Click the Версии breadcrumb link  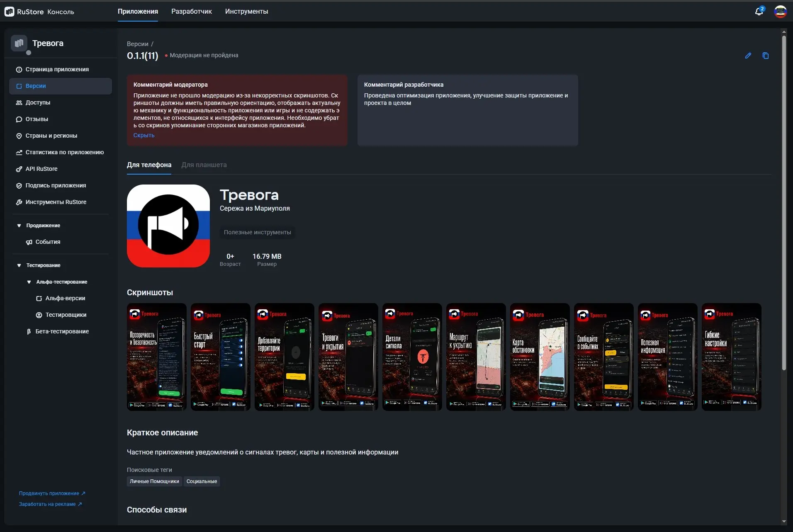(137, 44)
